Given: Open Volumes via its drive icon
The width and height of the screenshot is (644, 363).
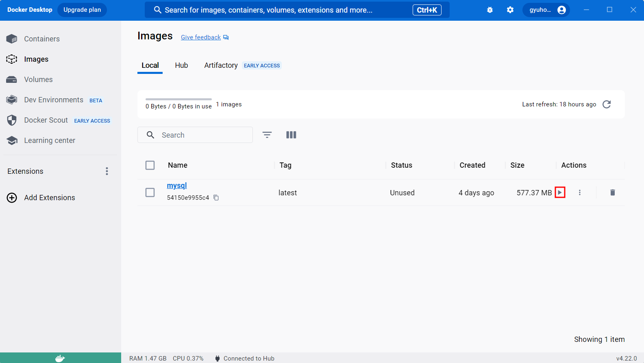Looking at the screenshot, I should click(x=12, y=80).
